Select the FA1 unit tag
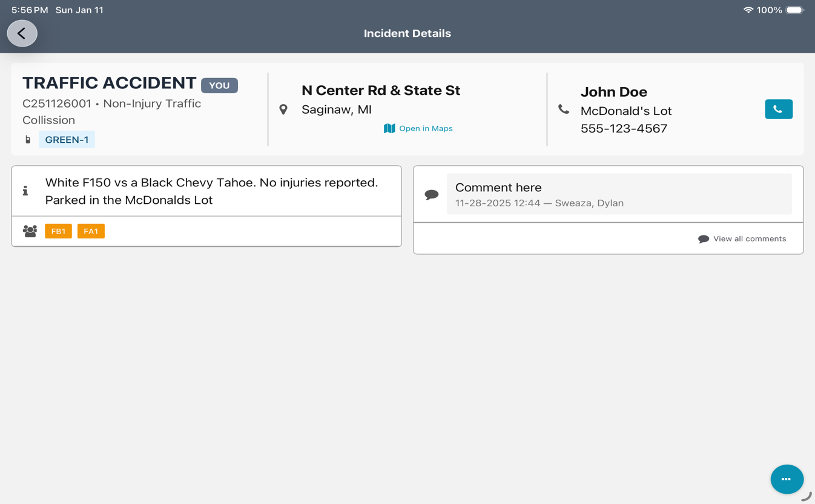The width and height of the screenshot is (815, 504). pos(91,231)
